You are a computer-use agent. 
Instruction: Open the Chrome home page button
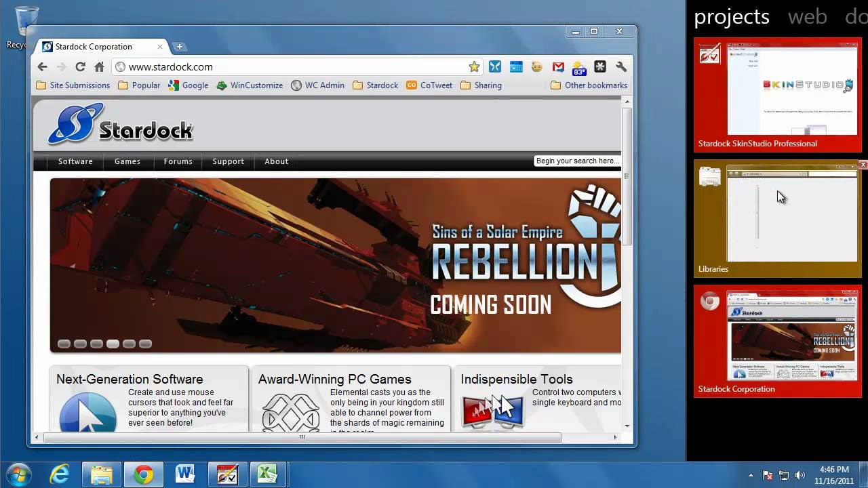[99, 66]
